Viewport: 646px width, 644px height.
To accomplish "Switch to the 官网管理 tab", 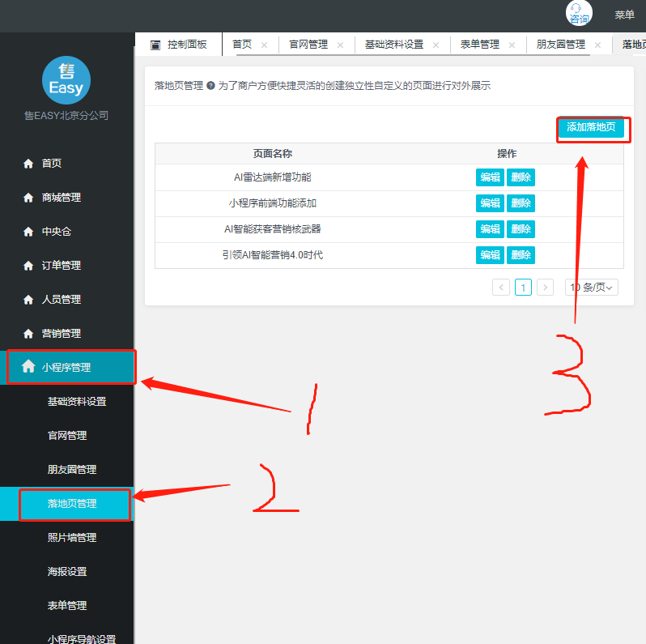I will coord(308,44).
